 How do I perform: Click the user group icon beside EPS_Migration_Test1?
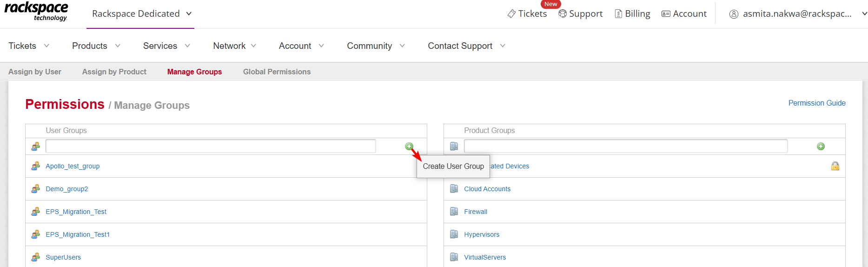pyautogui.click(x=35, y=234)
